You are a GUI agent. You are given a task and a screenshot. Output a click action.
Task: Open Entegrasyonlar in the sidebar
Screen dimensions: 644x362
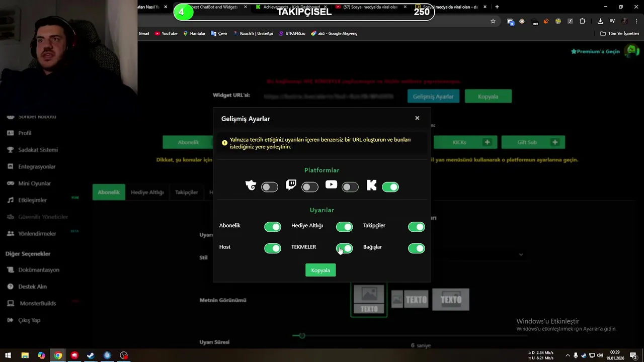[x=37, y=166]
